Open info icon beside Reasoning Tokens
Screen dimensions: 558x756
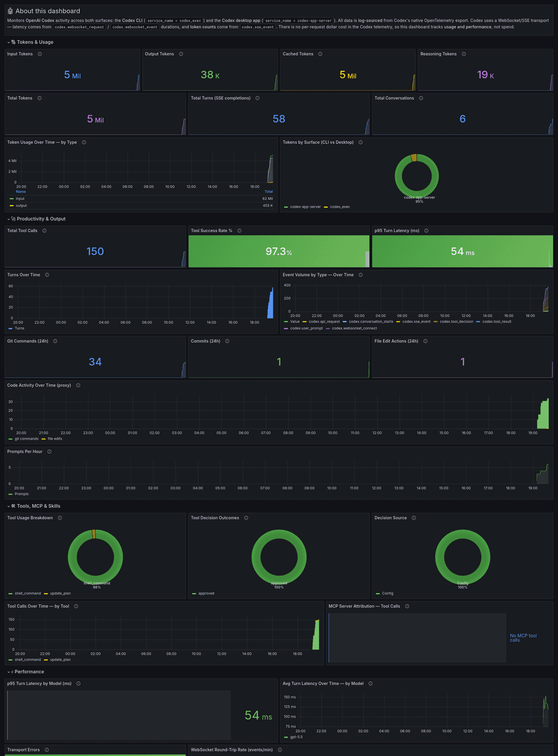coord(463,54)
